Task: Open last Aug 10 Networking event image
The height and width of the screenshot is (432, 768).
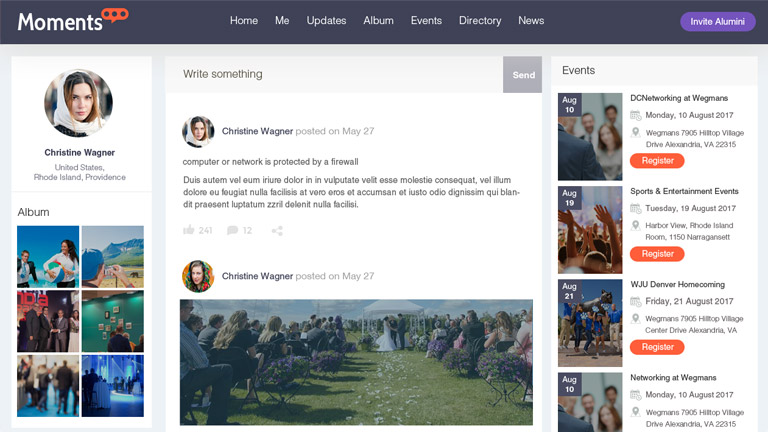Action: [590, 402]
